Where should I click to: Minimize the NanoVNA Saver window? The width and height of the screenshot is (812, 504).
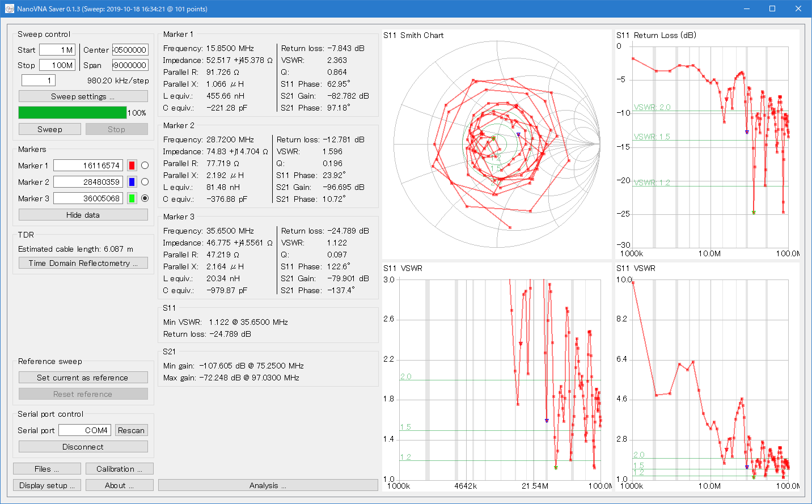pos(747,9)
